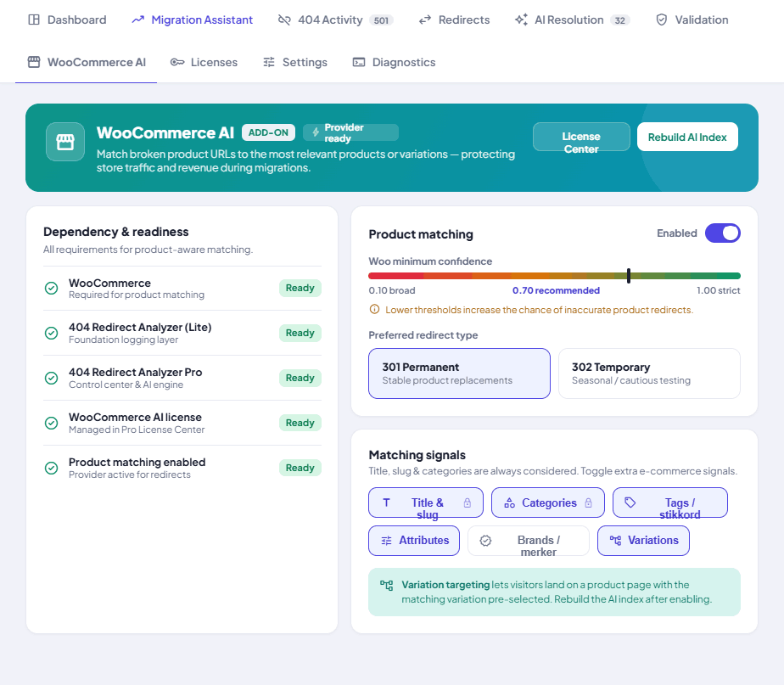Click the key icon beside Licenses
Screen dimensions: 784x685
[177, 63]
